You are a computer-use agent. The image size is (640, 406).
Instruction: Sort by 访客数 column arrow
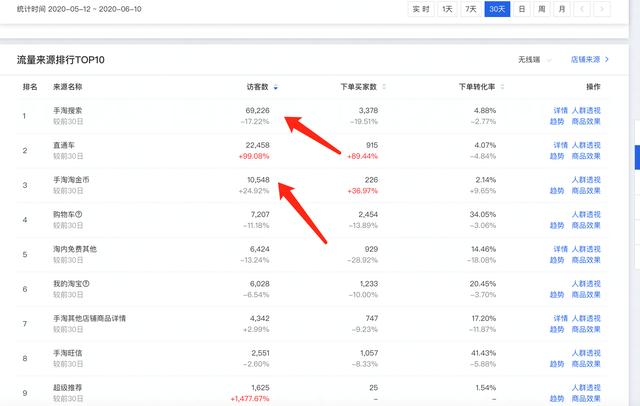(276, 87)
